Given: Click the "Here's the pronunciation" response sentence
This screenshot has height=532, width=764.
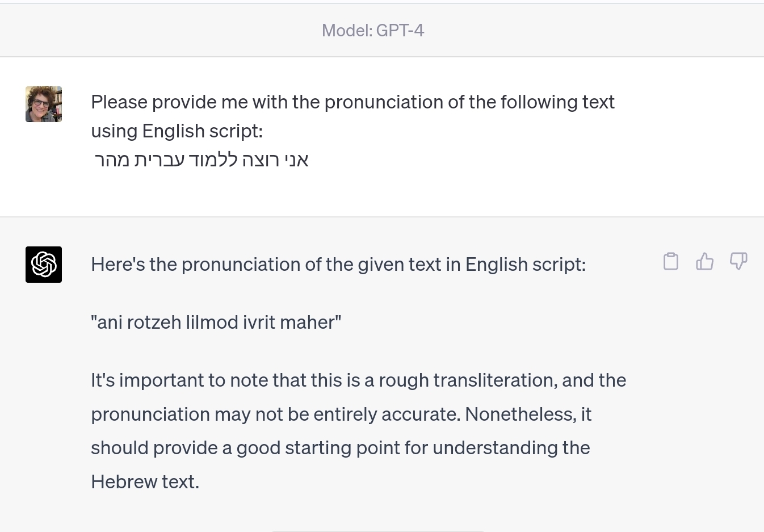Looking at the screenshot, I should [x=338, y=265].
